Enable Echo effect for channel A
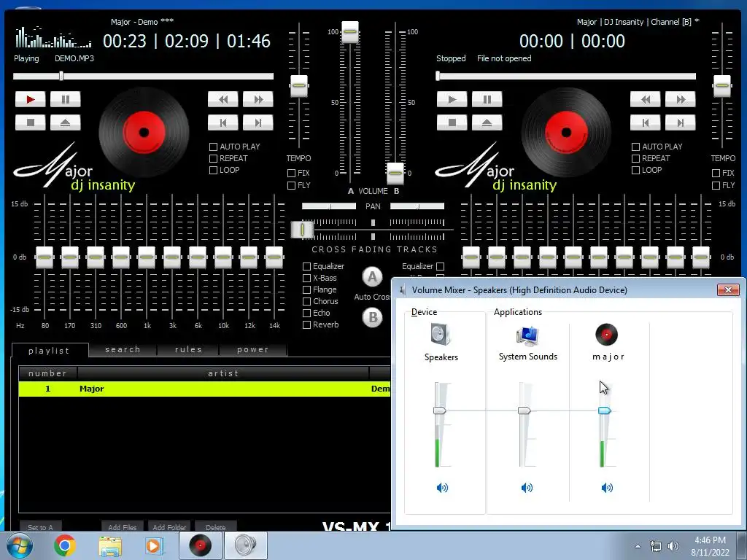This screenshot has width=747, height=560. 307,313
